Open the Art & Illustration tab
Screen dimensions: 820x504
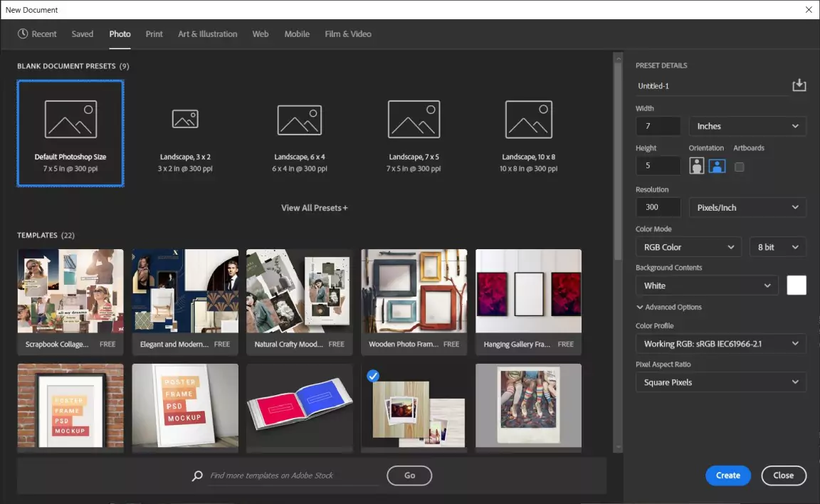pyautogui.click(x=208, y=33)
